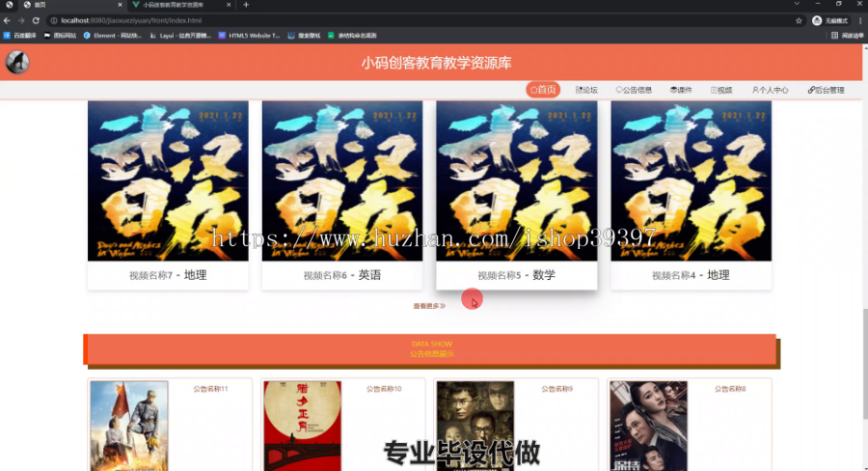The height and width of the screenshot is (471, 868).
Task: Open the tab search dropdown arrow
Action: pos(797,4)
